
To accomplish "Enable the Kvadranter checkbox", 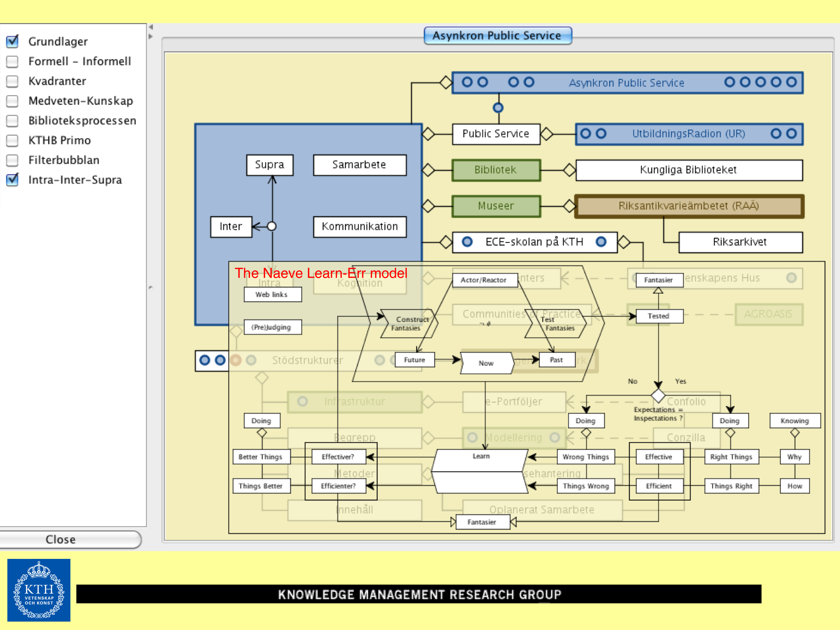I will coord(13,81).
